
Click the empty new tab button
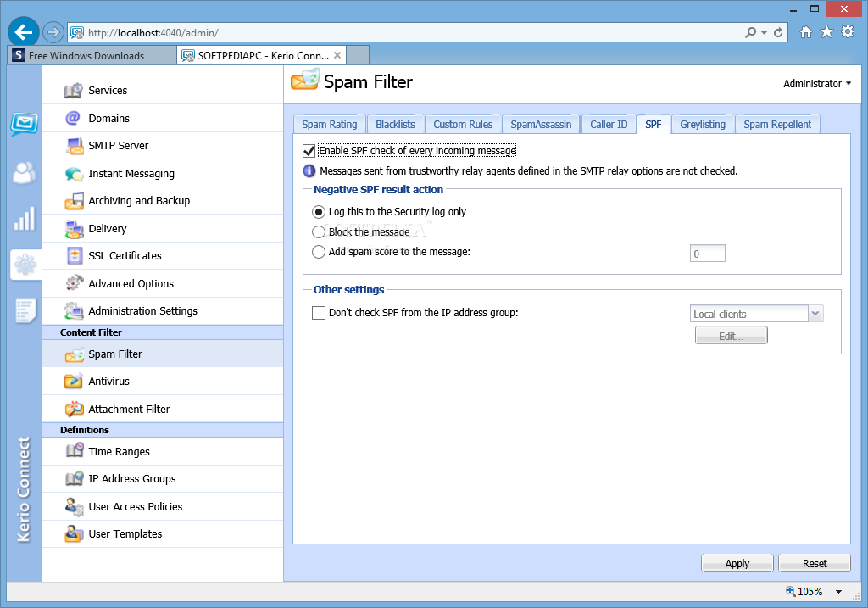pyautogui.click(x=358, y=55)
